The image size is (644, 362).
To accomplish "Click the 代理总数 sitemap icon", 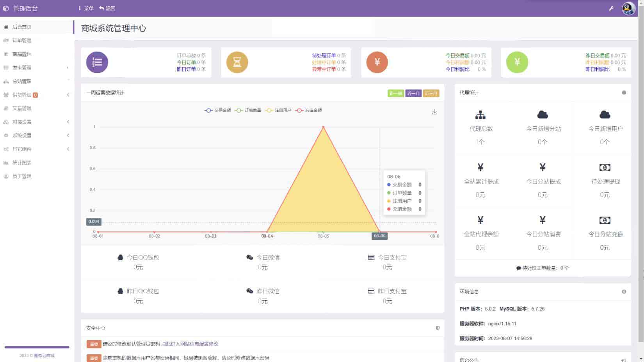I will (x=480, y=115).
